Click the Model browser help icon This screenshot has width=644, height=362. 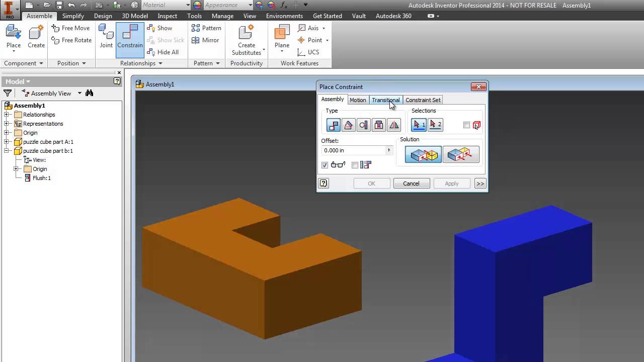pos(117,81)
